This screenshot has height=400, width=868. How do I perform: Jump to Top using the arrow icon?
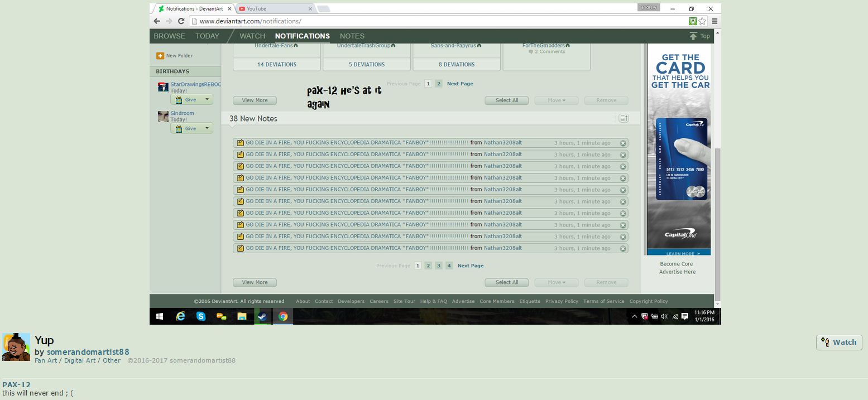pos(693,36)
